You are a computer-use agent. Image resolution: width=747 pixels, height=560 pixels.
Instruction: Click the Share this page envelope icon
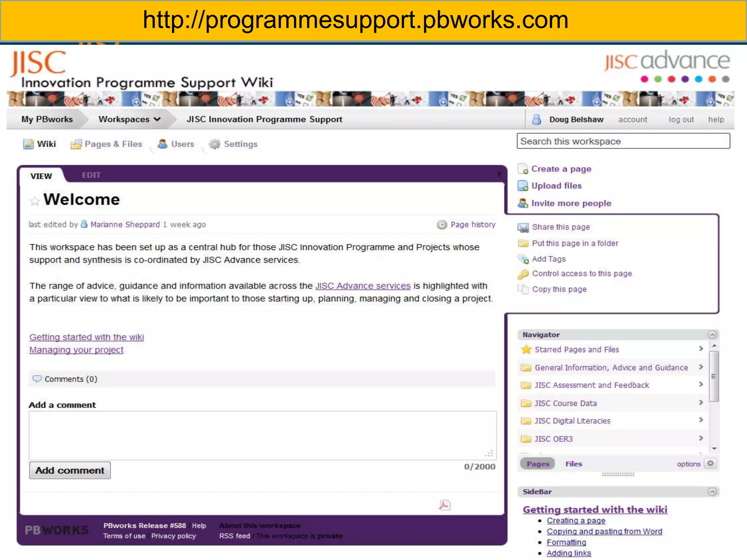523,228
